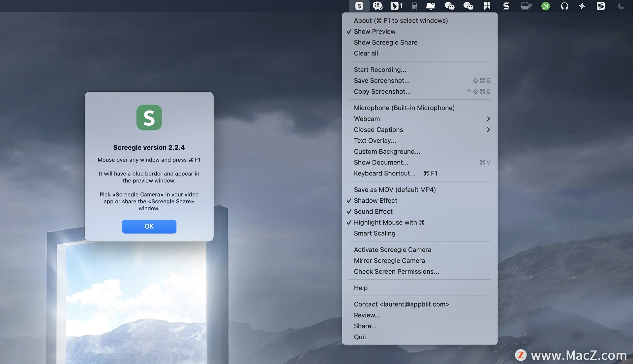633x364 pixels.
Task: Click 'Mouse over any window and press ⌘ F1' text
Action: point(149,160)
